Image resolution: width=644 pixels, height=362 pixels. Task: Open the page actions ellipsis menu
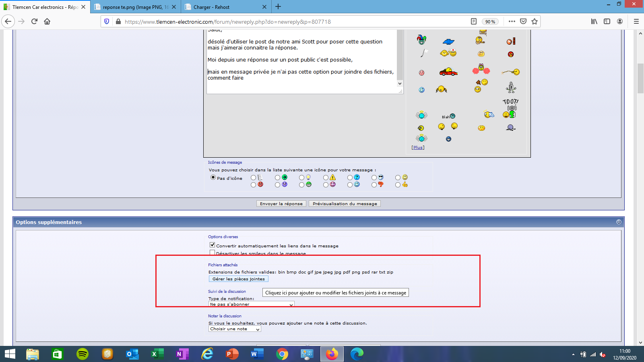click(512, 21)
